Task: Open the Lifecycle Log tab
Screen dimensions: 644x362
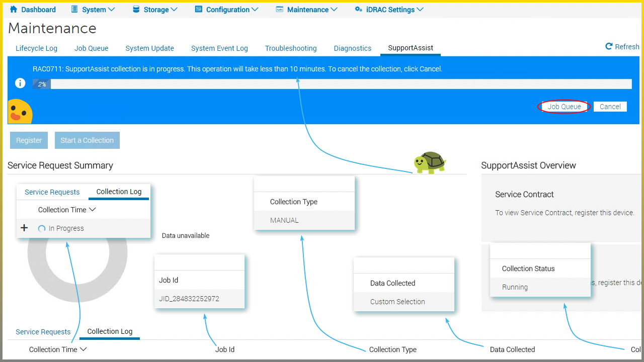Action: (36, 48)
